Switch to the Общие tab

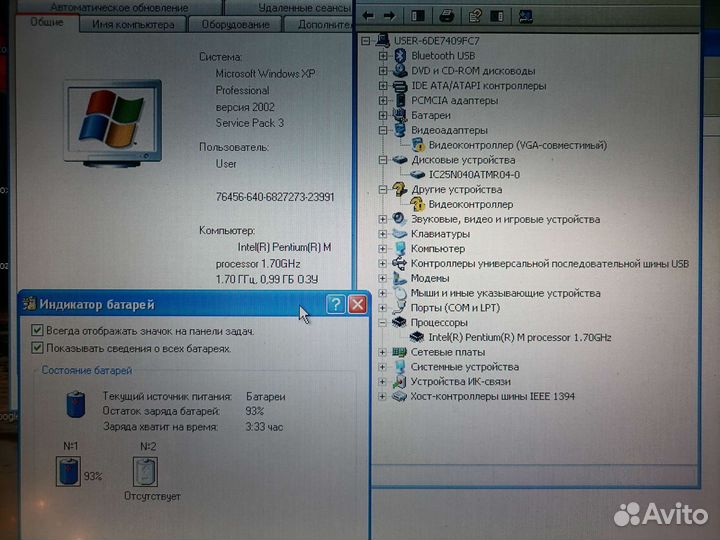[47, 22]
